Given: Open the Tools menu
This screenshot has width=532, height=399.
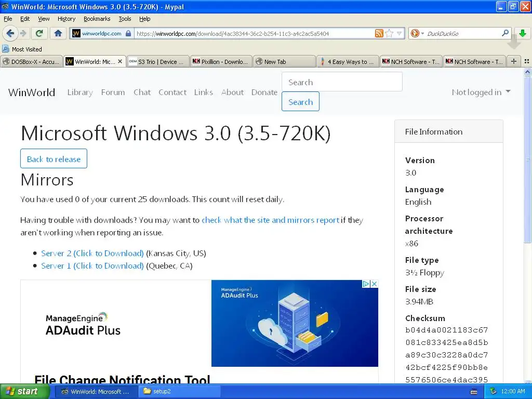Looking at the screenshot, I should pyautogui.click(x=125, y=19).
